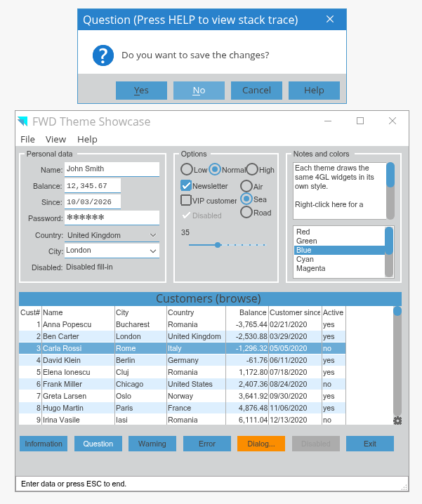This screenshot has height=504, width=422.
Task: Click the Exit button
Action: 370,444
